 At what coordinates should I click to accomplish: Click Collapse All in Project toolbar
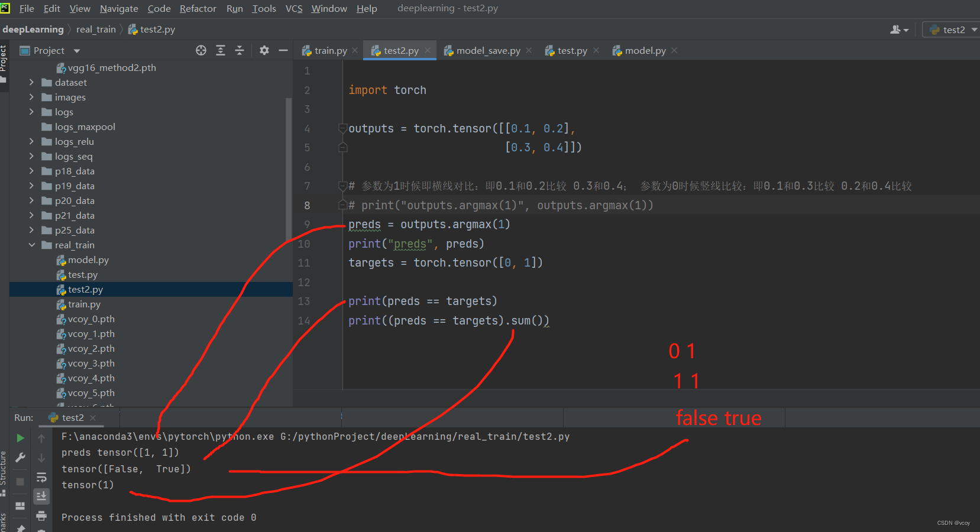(240, 50)
